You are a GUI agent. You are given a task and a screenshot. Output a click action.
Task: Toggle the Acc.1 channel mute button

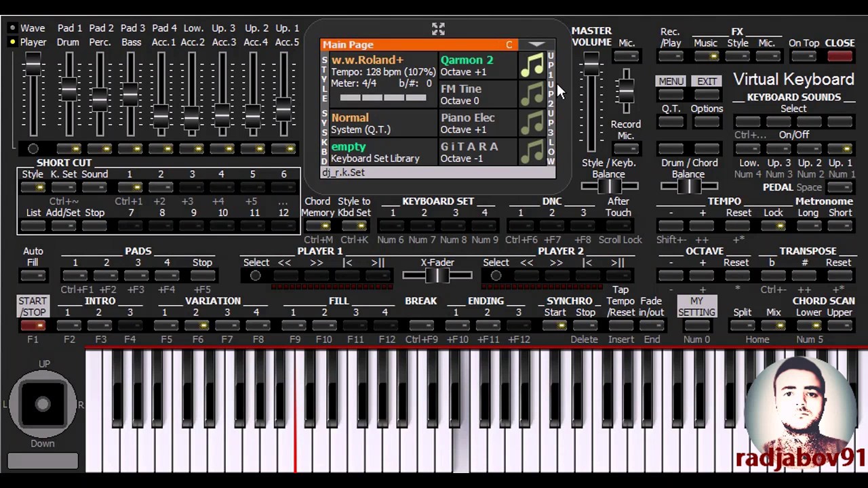(x=161, y=148)
